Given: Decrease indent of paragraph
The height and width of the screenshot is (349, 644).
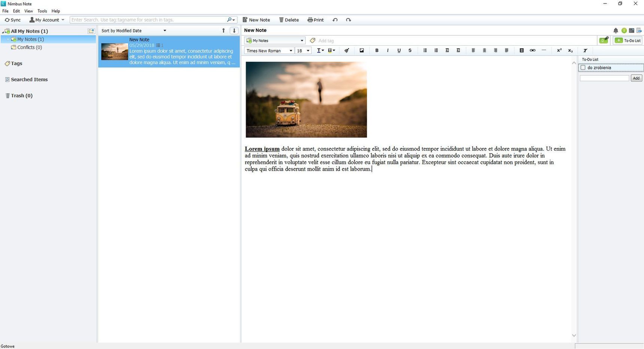Looking at the screenshot, I should pos(458,51).
